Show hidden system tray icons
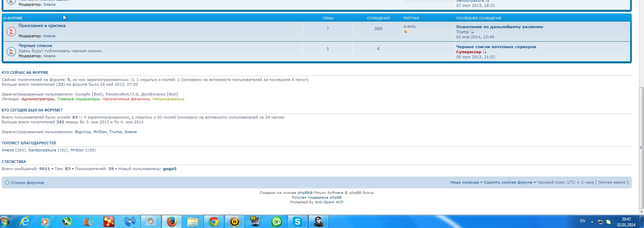644x228 pixels. 592,222
